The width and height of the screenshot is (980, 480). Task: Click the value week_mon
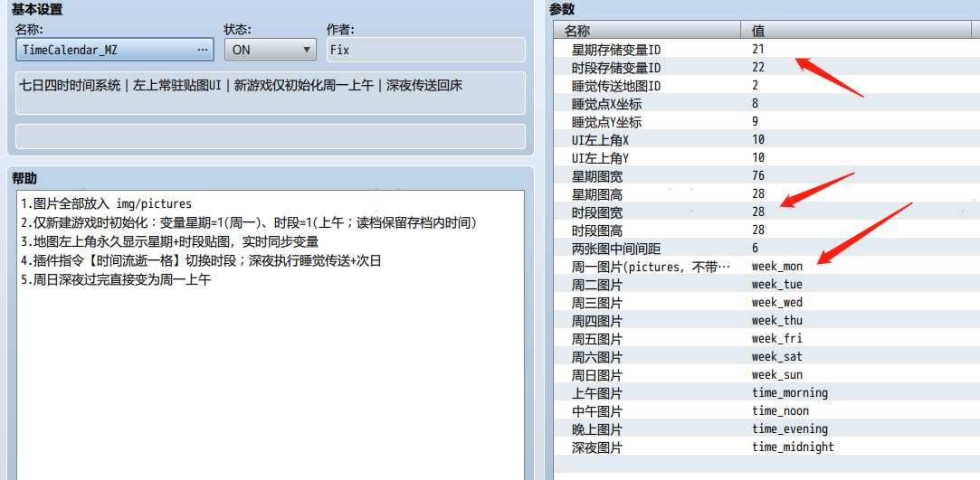click(x=777, y=266)
